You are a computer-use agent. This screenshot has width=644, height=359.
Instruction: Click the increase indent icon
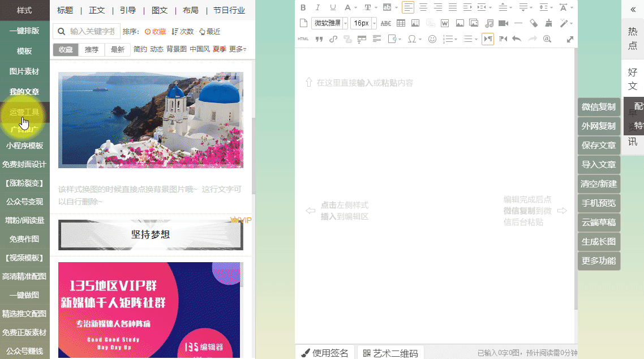467,7
